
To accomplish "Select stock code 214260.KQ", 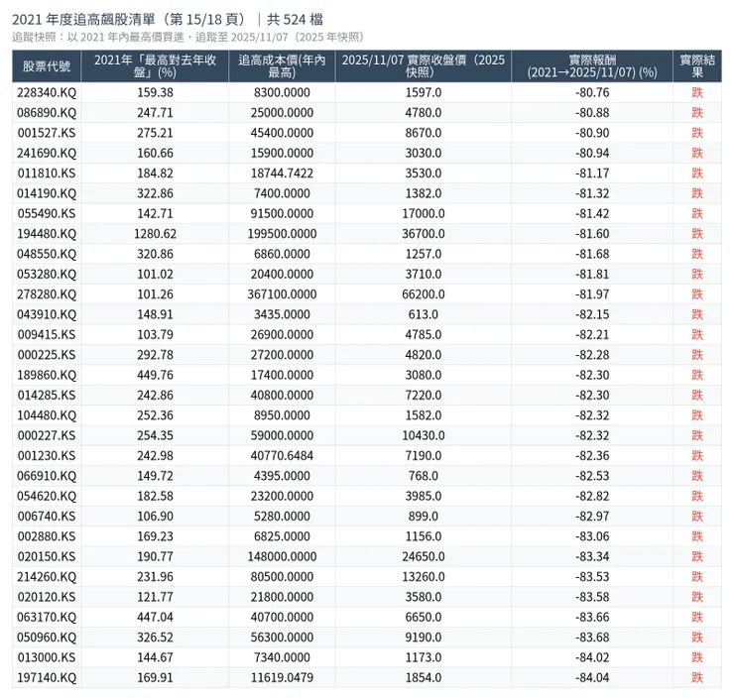I will click(x=47, y=577).
